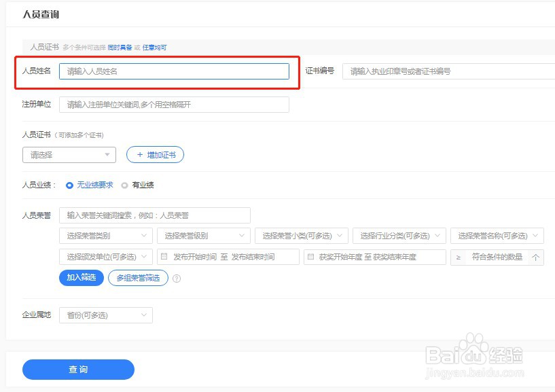Open the ≥ comparison operator selector
The image size is (555, 392).
click(x=459, y=257)
